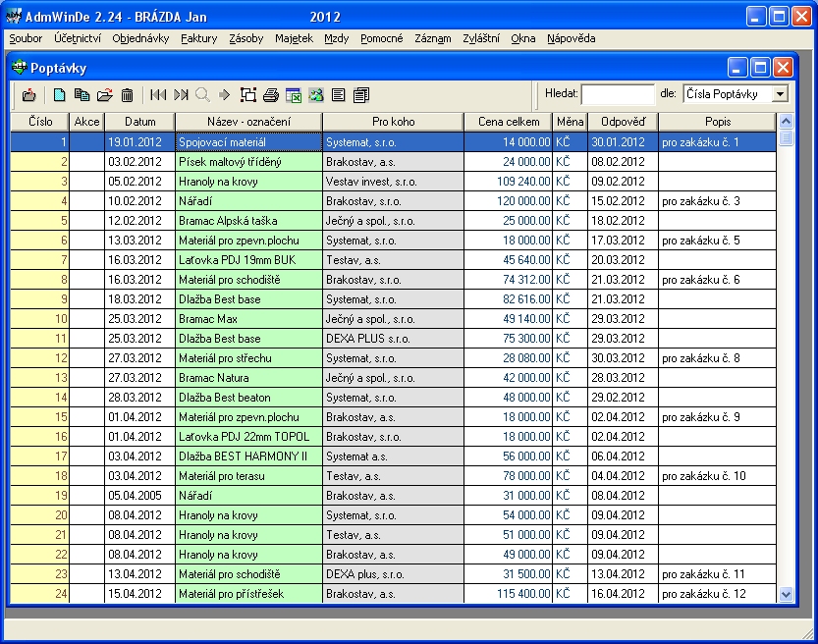
Task: Click the Pro koho column header
Action: (x=394, y=122)
